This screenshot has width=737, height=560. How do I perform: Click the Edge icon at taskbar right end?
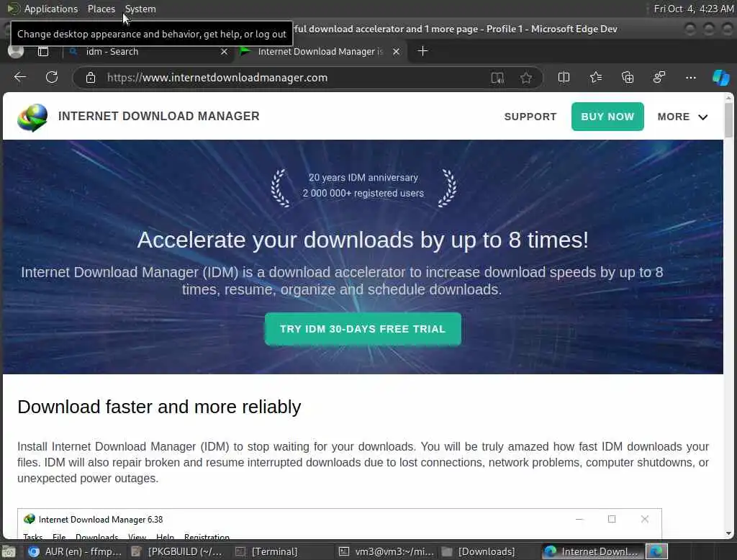click(x=656, y=551)
